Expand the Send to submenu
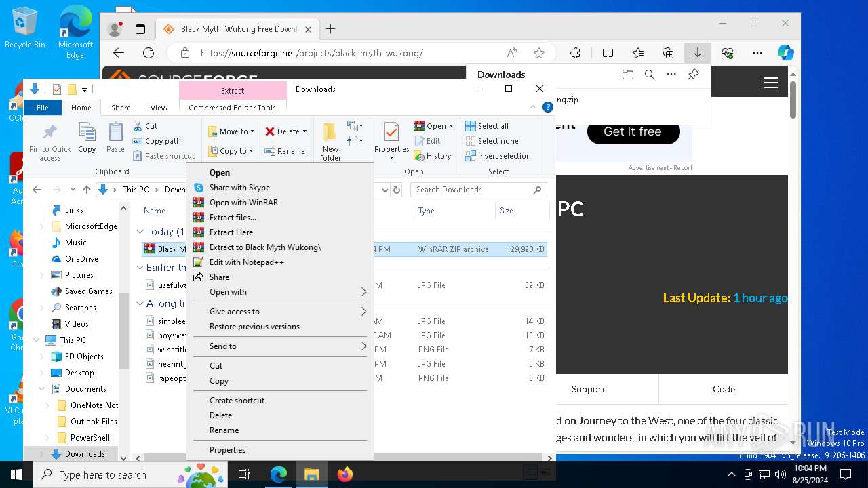868x488 pixels. coord(280,346)
